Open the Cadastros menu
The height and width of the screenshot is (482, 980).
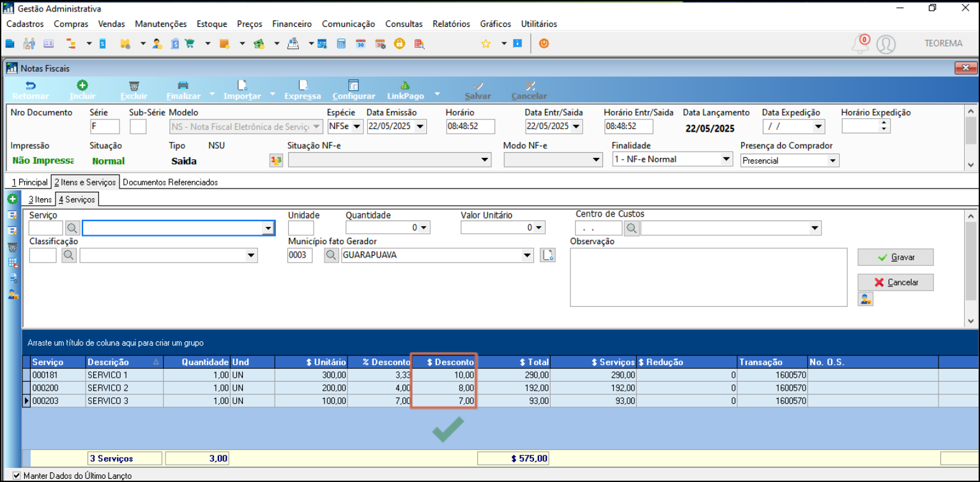25,24
